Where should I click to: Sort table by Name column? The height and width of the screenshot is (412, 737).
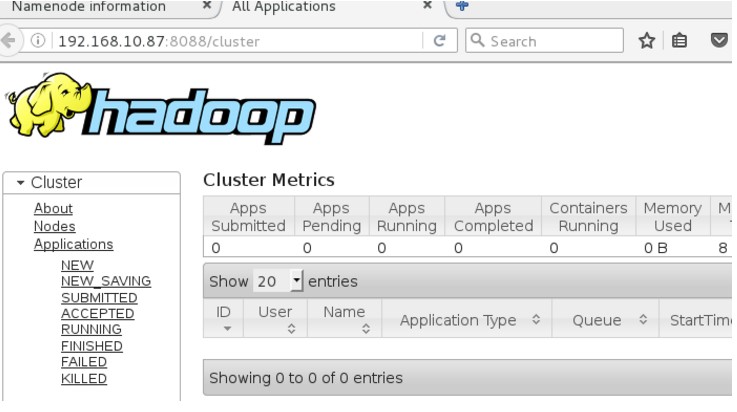pos(344,318)
